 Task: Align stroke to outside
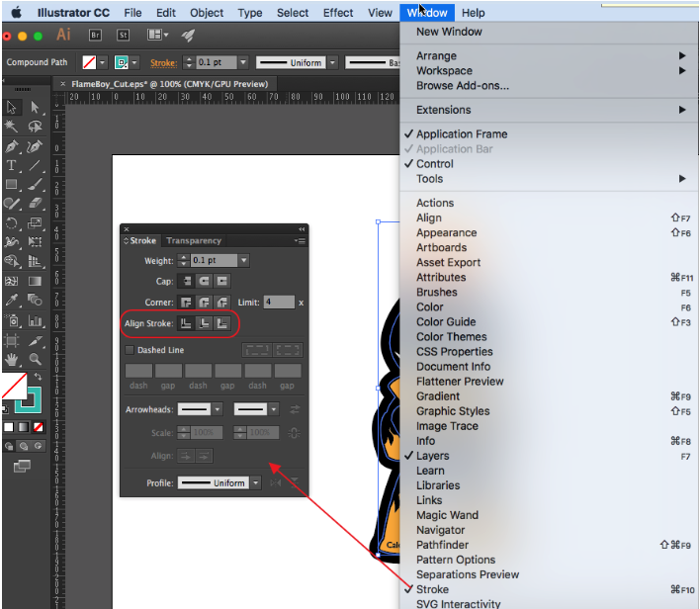pyautogui.click(x=222, y=323)
